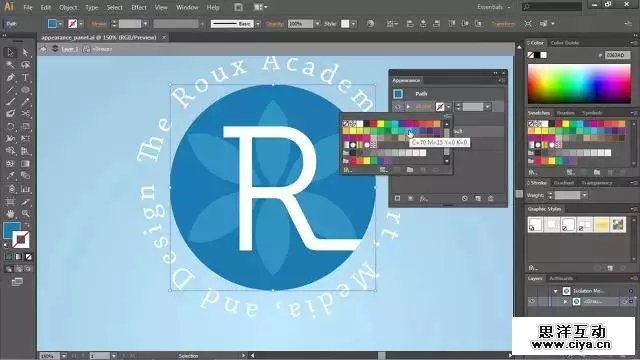The height and width of the screenshot is (360, 640).
Task: Reset to default fill and stroke icon
Action: pos(6,245)
